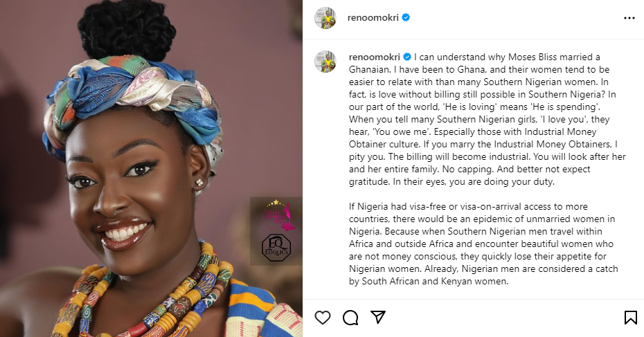Image resolution: width=644 pixels, height=337 pixels.
Task: Share the post via paper plane icon
Action: click(x=377, y=318)
